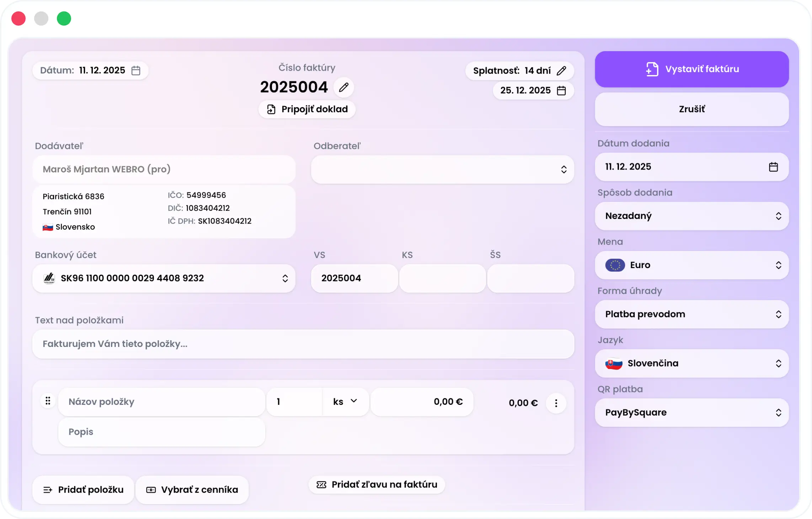Change QR platba from PayBySquare
812x519 pixels.
779,412
